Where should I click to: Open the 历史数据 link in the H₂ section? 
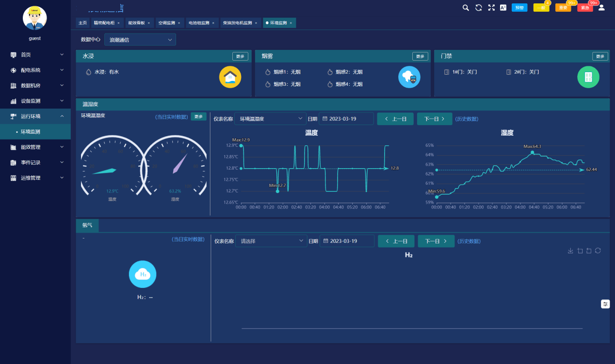coord(469,241)
